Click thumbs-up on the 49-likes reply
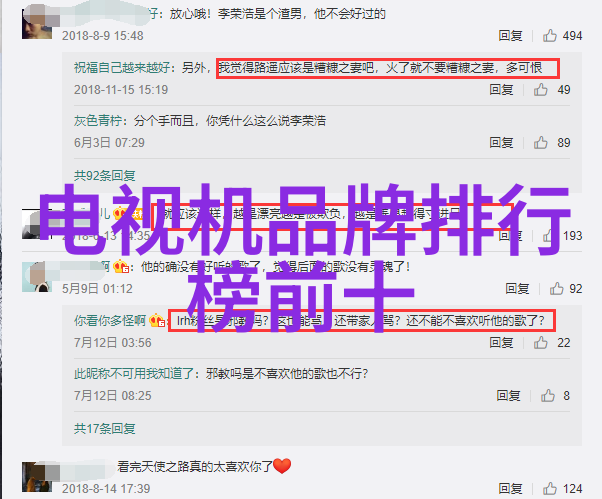This screenshot has width=602, height=499. coord(540,89)
